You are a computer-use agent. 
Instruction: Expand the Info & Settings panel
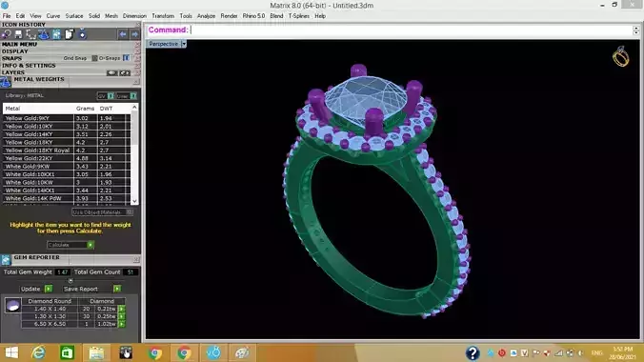click(x=29, y=66)
